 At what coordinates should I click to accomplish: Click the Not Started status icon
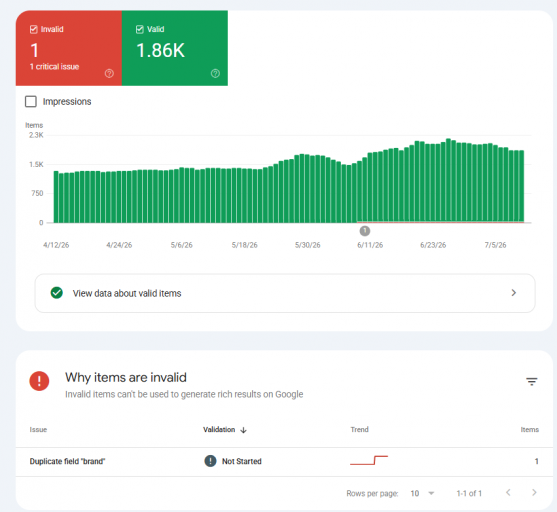[x=210, y=461]
